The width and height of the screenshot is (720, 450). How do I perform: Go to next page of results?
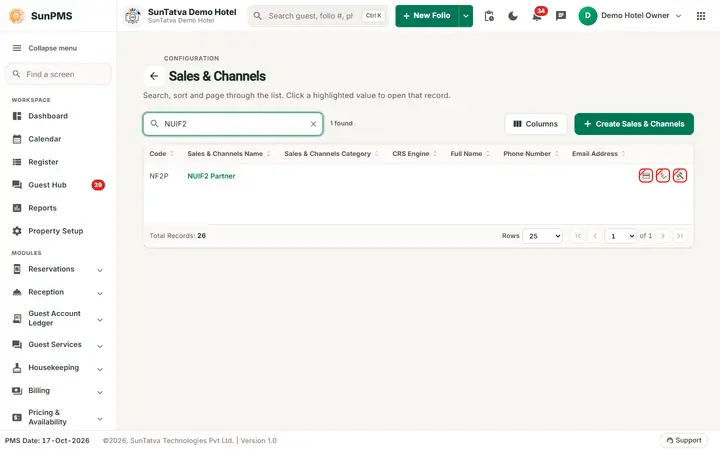pyautogui.click(x=663, y=236)
